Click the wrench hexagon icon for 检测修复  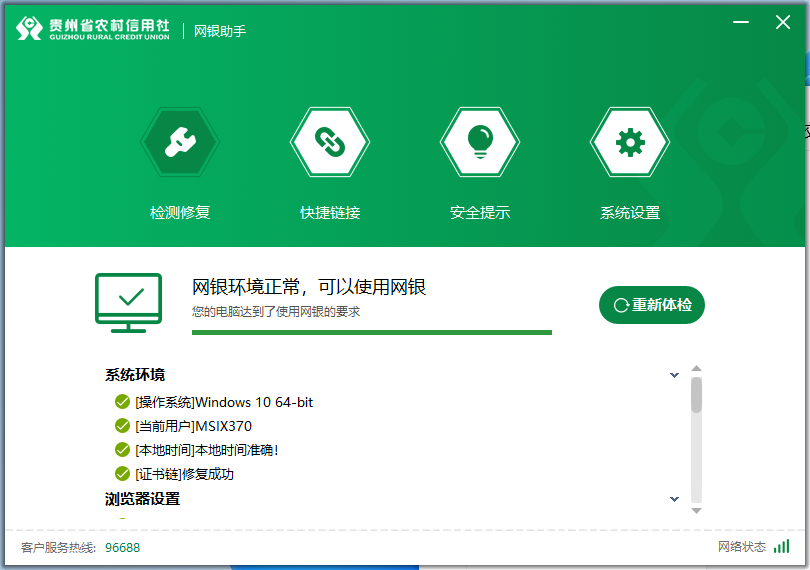(x=180, y=142)
